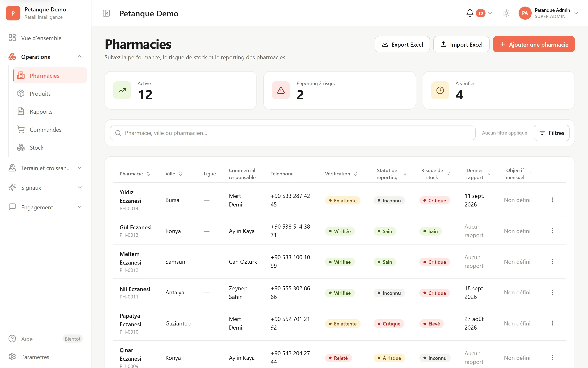Click the search magnifier icon
Image resolution: width=588 pixels, height=368 pixels.
point(118,133)
